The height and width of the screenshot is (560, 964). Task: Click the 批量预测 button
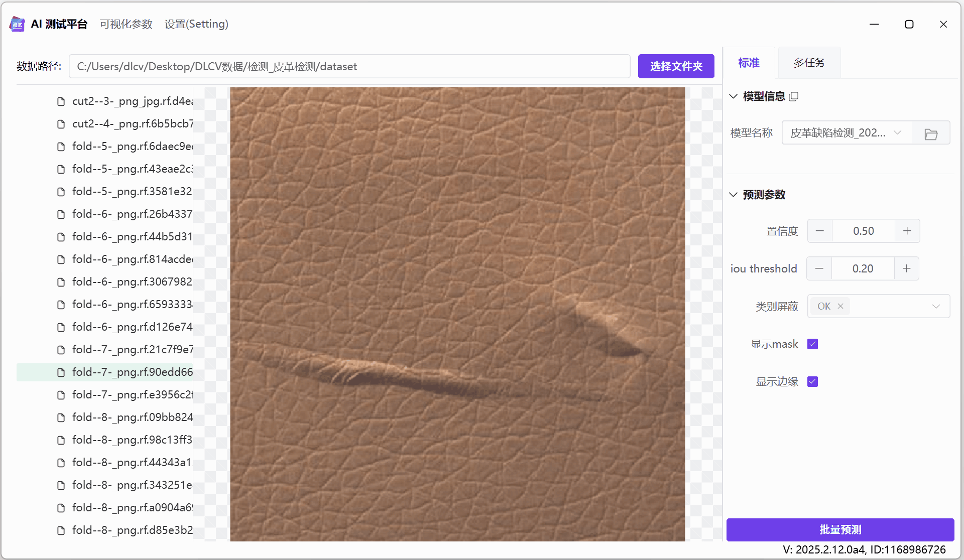pos(840,529)
